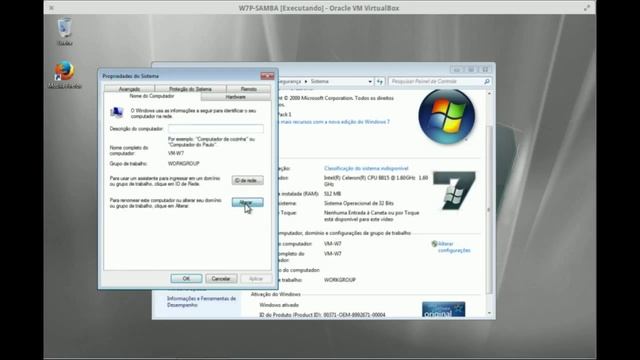Click the greyed Aplicar button
The height and width of the screenshot is (360, 640).
tap(256, 278)
